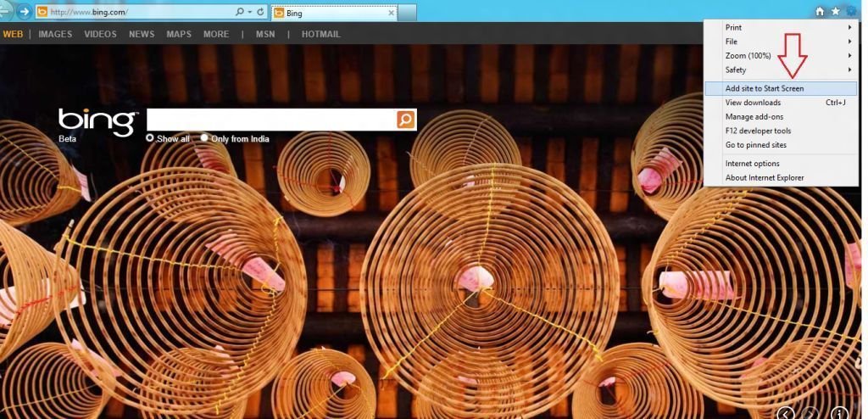Open the MSN link
Image resolution: width=868 pixels, height=419 pixels.
pyautogui.click(x=265, y=34)
